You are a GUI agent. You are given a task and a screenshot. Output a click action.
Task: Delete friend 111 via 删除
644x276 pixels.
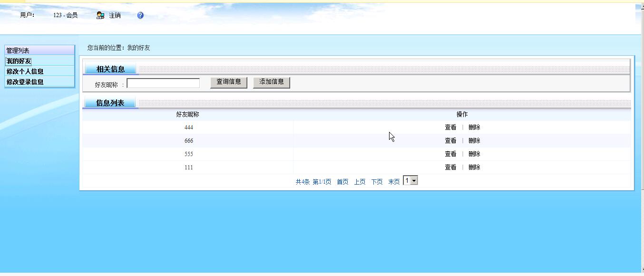click(x=474, y=168)
